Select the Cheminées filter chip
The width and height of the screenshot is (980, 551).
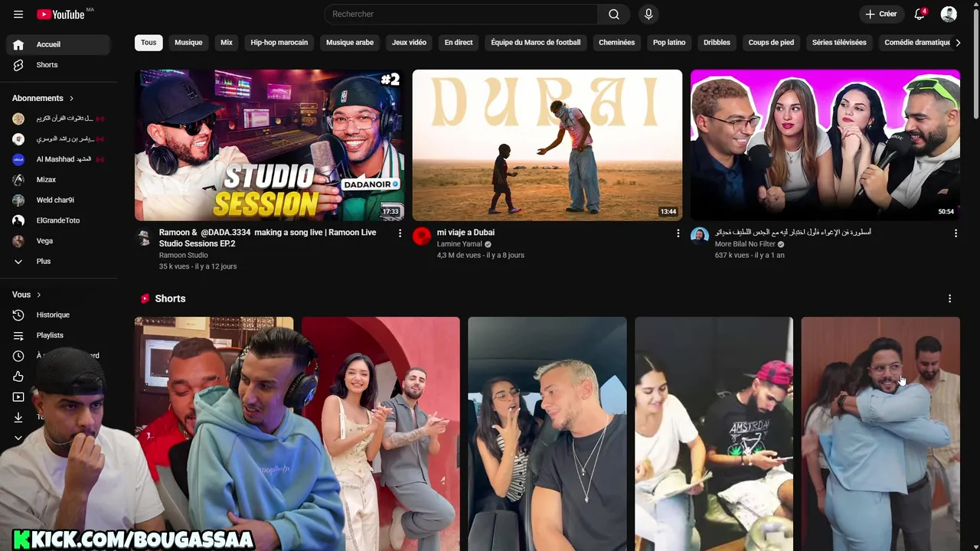[x=616, y=43]
